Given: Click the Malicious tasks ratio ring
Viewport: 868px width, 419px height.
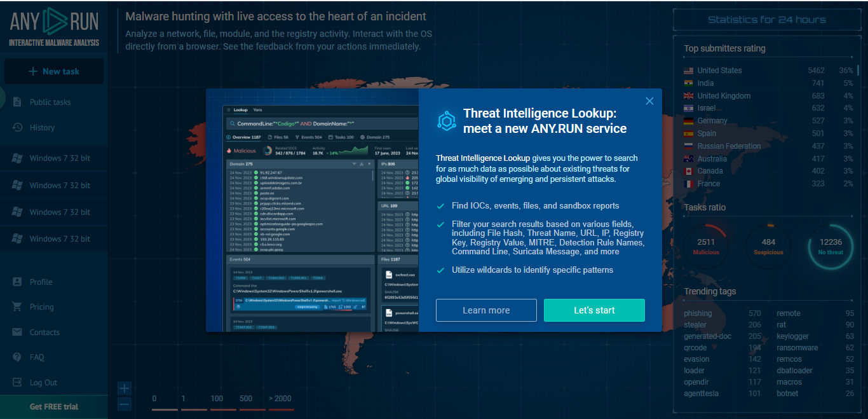Looking at the screenshot, I should pyautogui.click(x=705, y=246).
